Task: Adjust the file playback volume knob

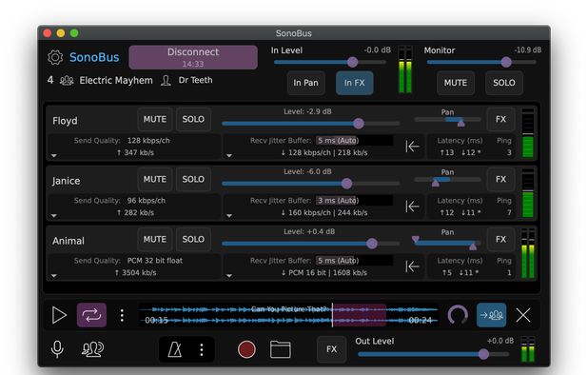Action: [x=458, y=315]
